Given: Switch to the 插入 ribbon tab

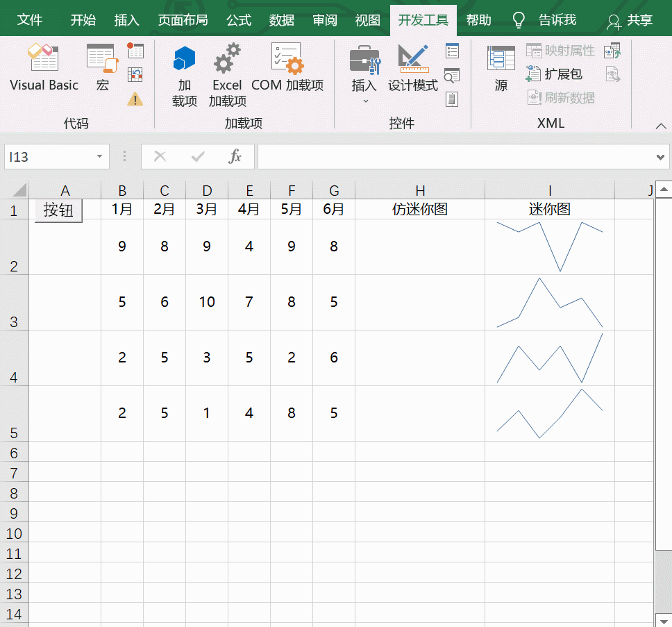Looking at the screenshot, I should [x=126, y=20].
